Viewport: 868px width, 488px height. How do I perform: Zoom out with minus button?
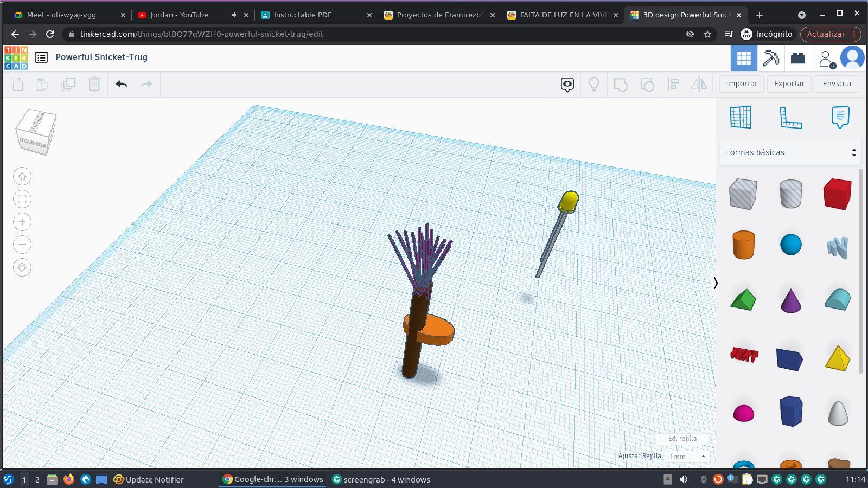point(22,245)
